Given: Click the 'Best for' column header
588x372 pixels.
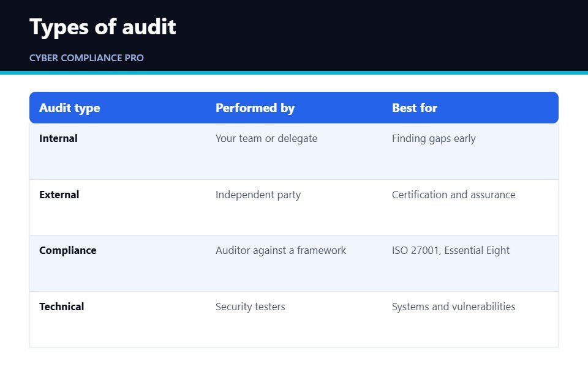Looking at the screenshot, I should pos(415,108).
